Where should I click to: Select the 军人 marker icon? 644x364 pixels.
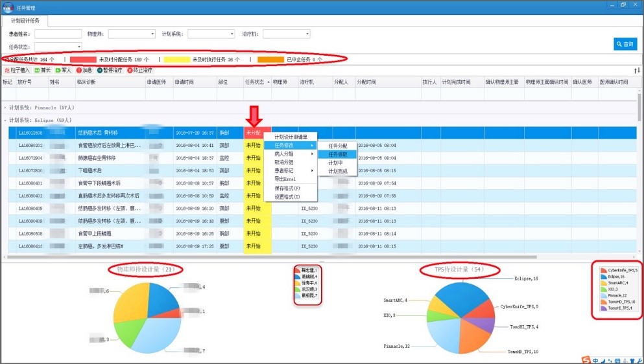[x=58, y=70]
